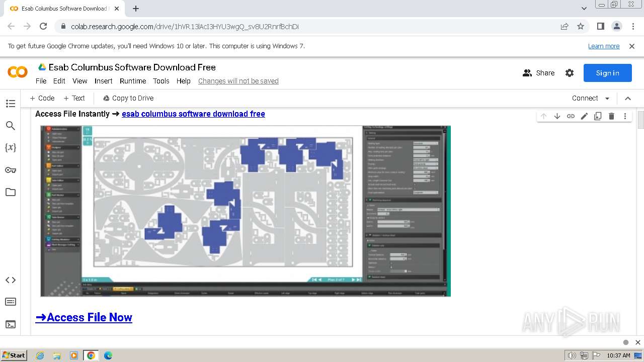Click the Share button
This screenshot has height=362, width=644.
[538, 73]
